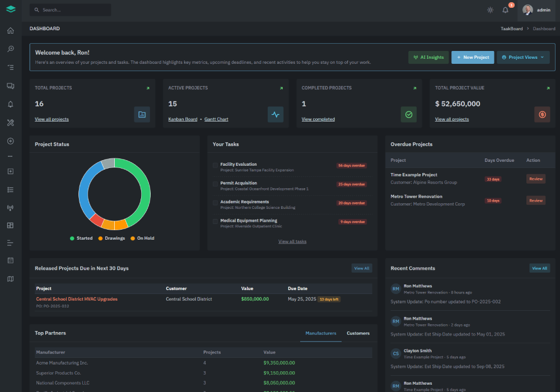Toggle the On Hold legend swatch
Image resolution: width=560 pixels, height=392 pixels.
tap(133, 239)
